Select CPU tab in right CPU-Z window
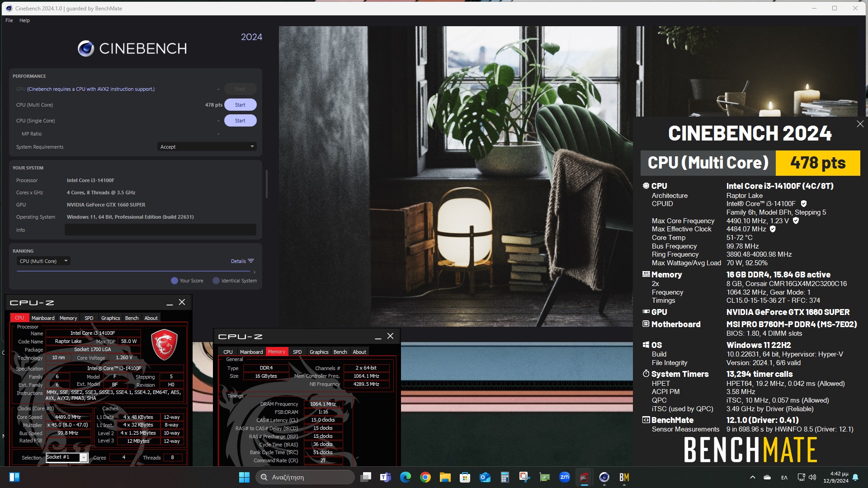 (228, 352)
